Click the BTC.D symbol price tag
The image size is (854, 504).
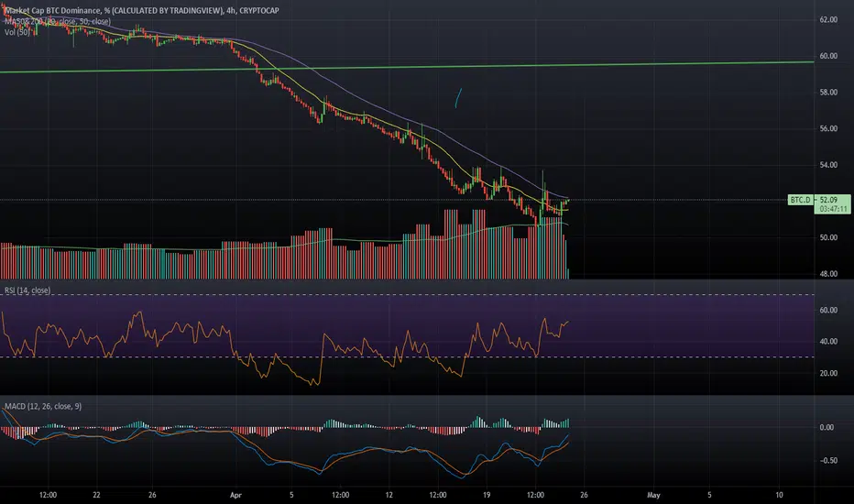click(x=800, y=200)
